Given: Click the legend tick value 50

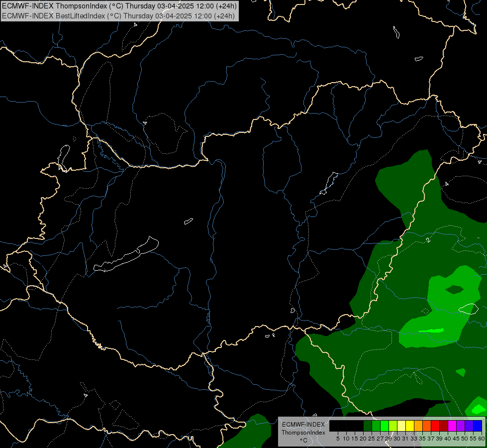Looking at the screenshot, I should coord(465,439).
